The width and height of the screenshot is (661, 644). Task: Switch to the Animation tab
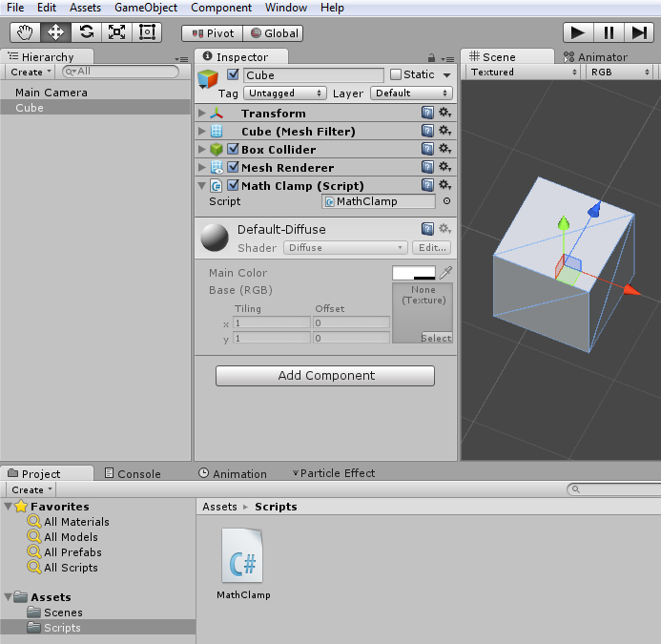pos(233,473)
